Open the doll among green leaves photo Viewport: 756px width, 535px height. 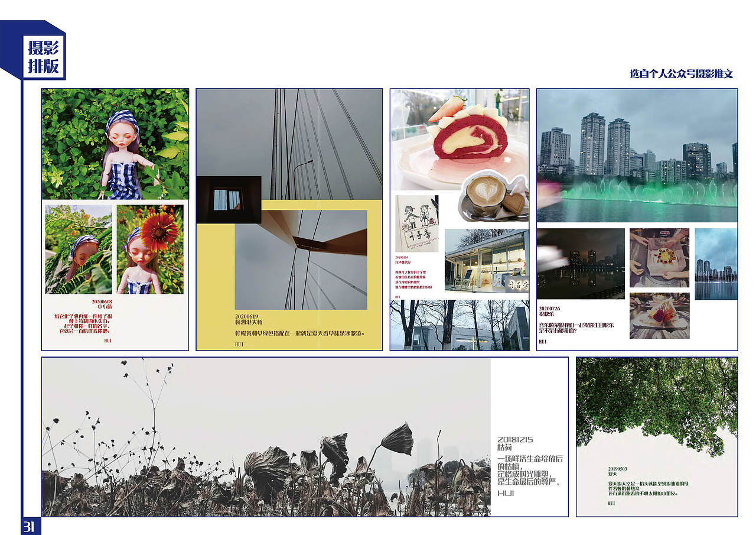[115, 144]
